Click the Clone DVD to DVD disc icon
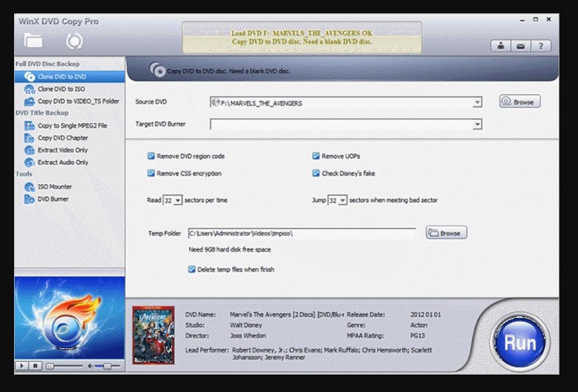Image resolution: width=578 pixels, height=392 pixels. 30,77
